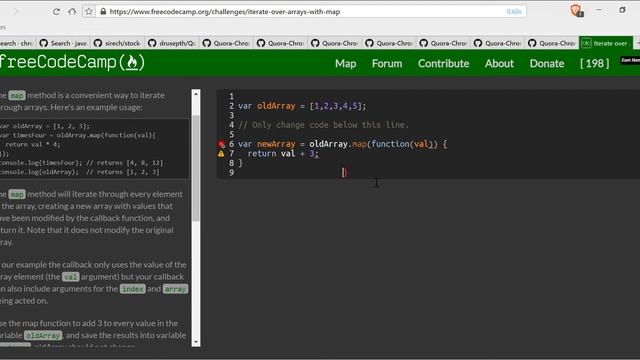This screenshot has width=640, height=360.
Task: Click the 'oldArray' code tag in instructions
Action: 43,336
